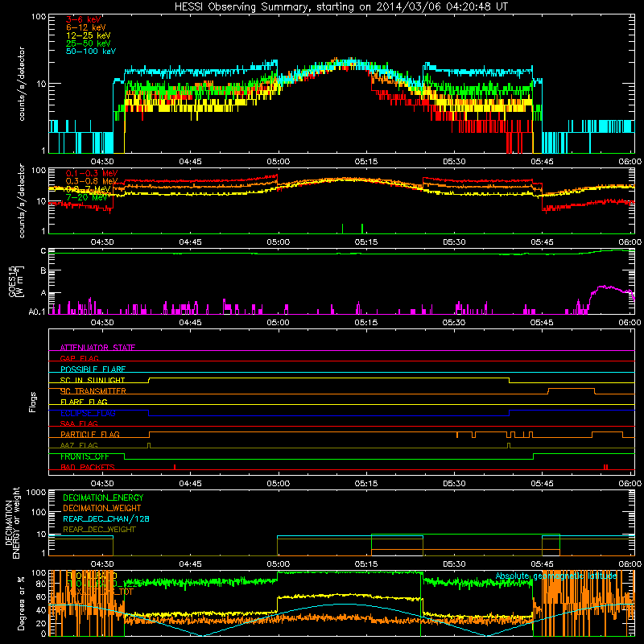
Task: Select the blue ECLIPSE_FLAG label
Action: click(88, 413)
